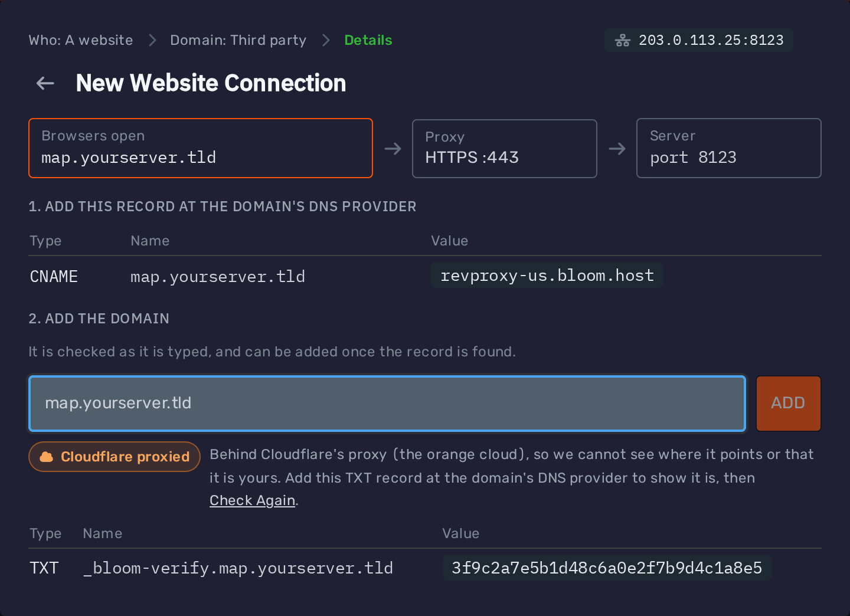Click heading '2. ADD THE DOMAIN'

point(99,319)
